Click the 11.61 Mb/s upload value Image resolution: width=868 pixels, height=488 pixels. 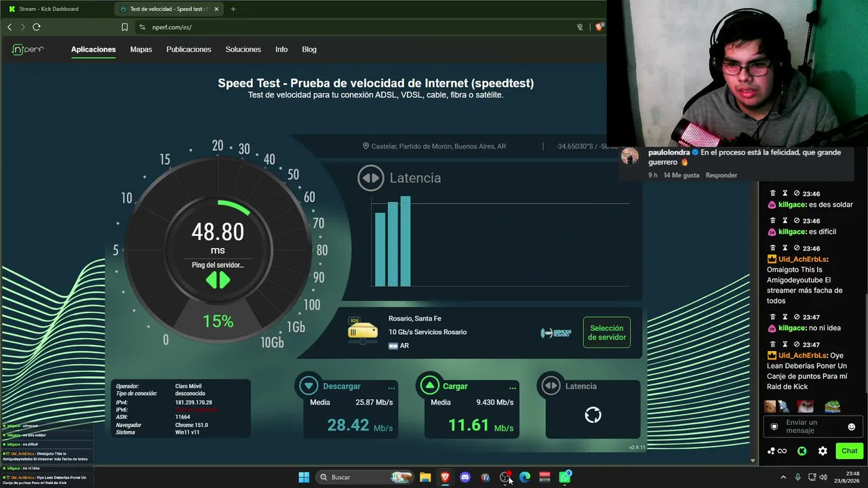pos(481,426)
